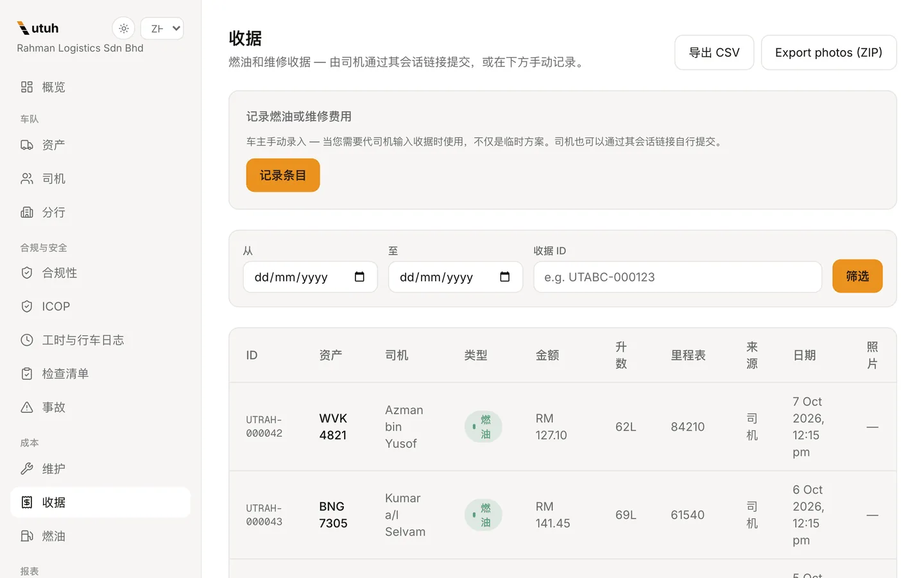Click the amount RM 127.10
The width and height of the screenshot is (924, 578).
(x=551, y=426)
